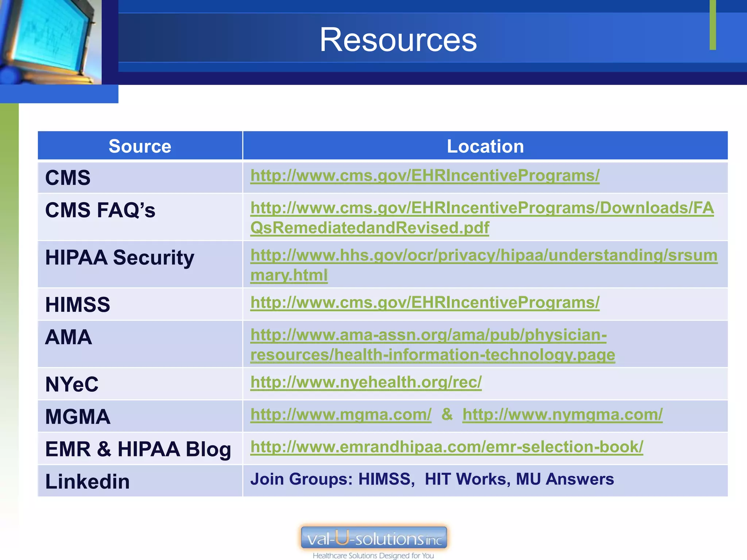747x560 pixels.
Task: Open the HIPAA Security hhs.gov summary link
Action: 484,265
